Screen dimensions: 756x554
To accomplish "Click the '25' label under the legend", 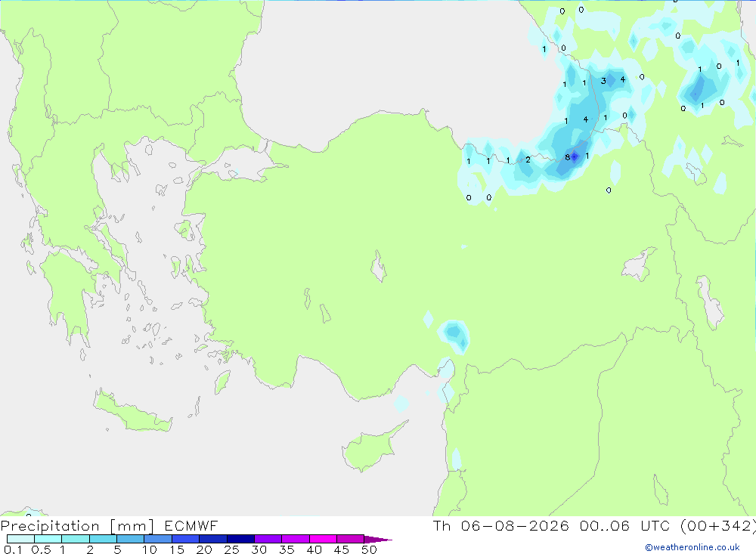I will [x=231, y=549].
